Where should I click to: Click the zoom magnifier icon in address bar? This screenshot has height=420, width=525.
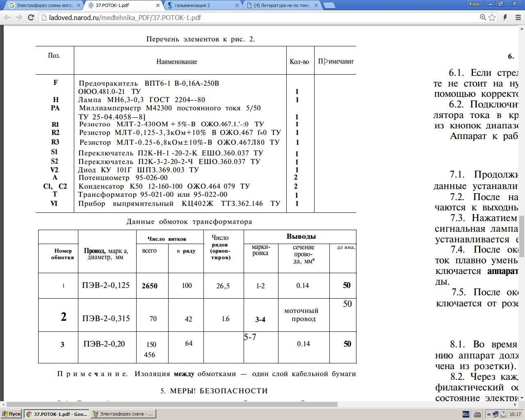coord(483,18)
